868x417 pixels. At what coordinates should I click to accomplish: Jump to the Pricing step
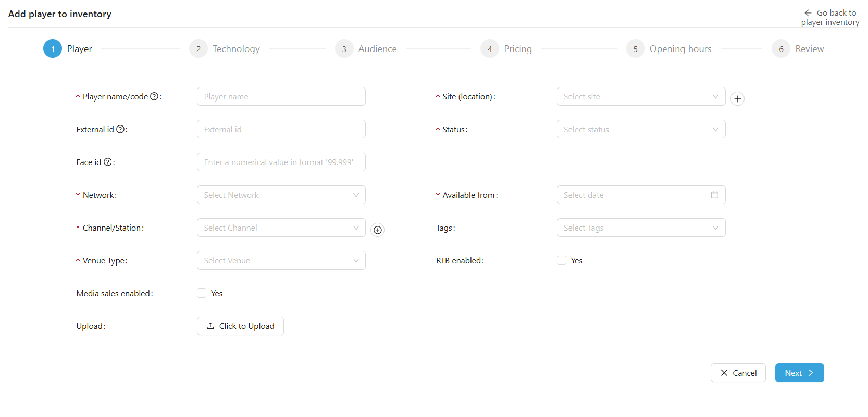coord(517,49)
